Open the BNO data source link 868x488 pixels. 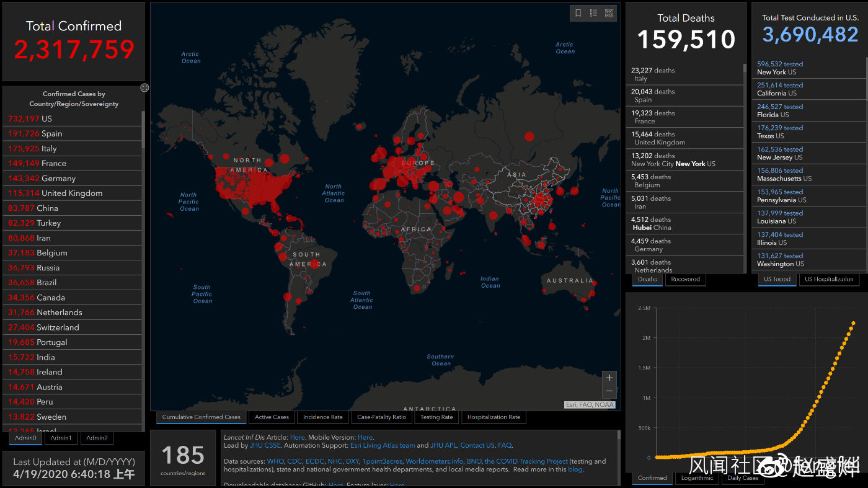click(x=474, y=461)
